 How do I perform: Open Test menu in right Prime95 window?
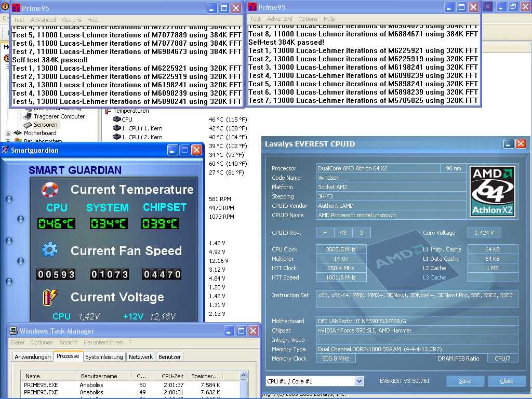[256, 19]
